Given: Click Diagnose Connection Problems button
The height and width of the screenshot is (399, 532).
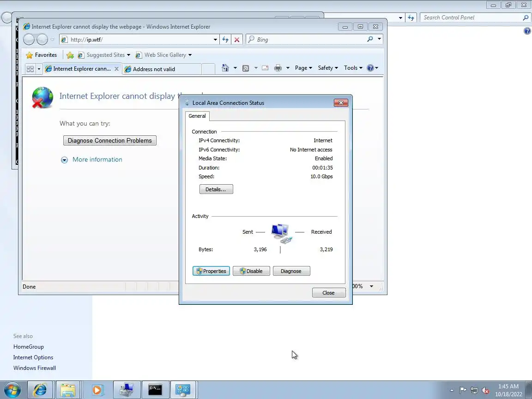Looking at the screenshot, I should [x=109, y=140].
